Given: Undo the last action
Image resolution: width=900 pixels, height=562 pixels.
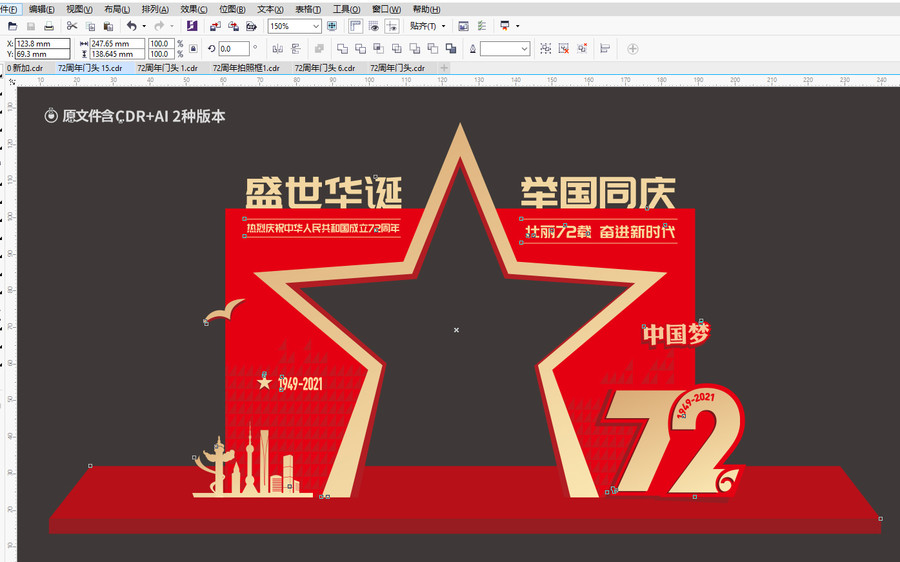Looking at the screenshot, I should point(131,26).
